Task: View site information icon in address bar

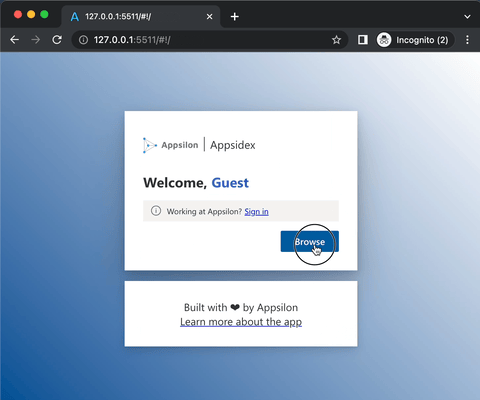Action: pos(83,40)
